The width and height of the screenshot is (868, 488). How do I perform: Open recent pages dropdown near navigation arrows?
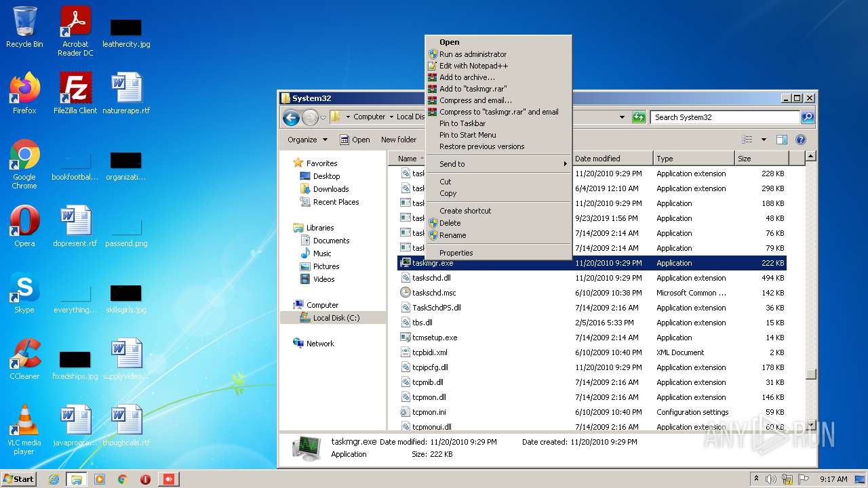(x=323, y=117)
